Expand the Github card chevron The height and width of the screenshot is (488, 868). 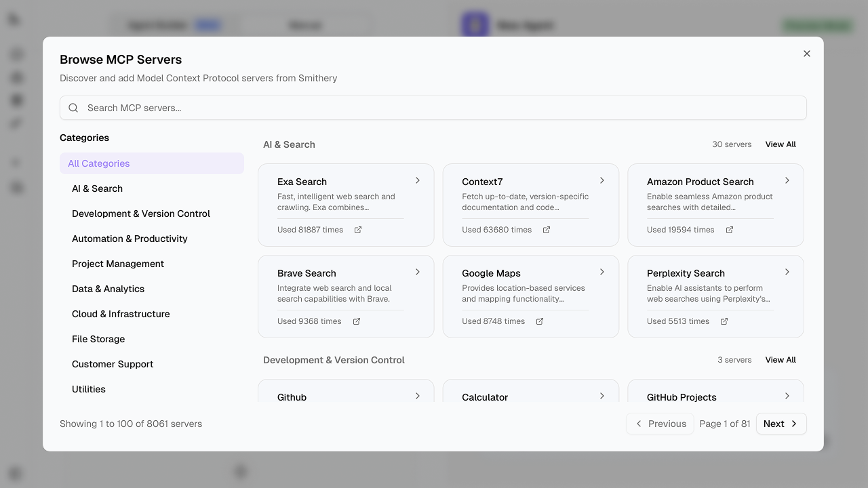tap(418, 396)
